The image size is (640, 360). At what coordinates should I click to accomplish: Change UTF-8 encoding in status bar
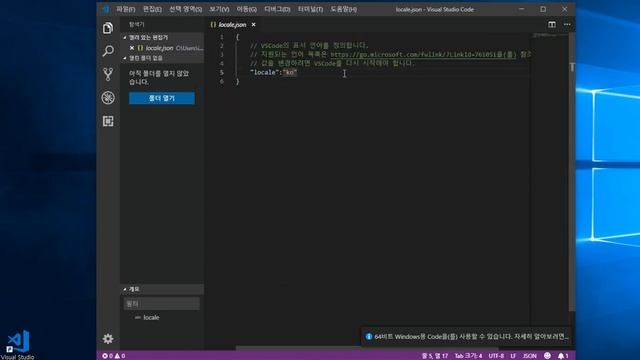point(496,356)
